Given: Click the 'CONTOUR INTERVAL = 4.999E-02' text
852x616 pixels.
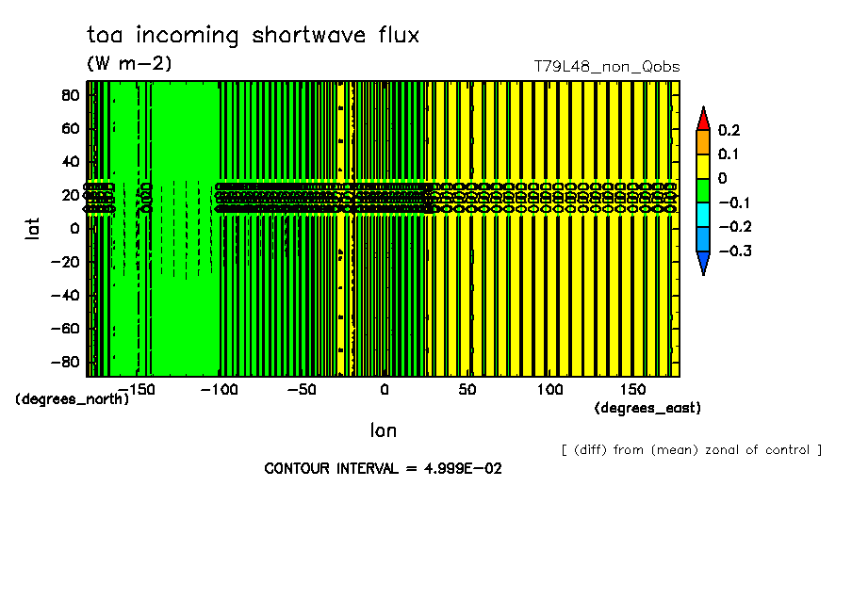Looking at the screenshot, I should click(383, 468).
